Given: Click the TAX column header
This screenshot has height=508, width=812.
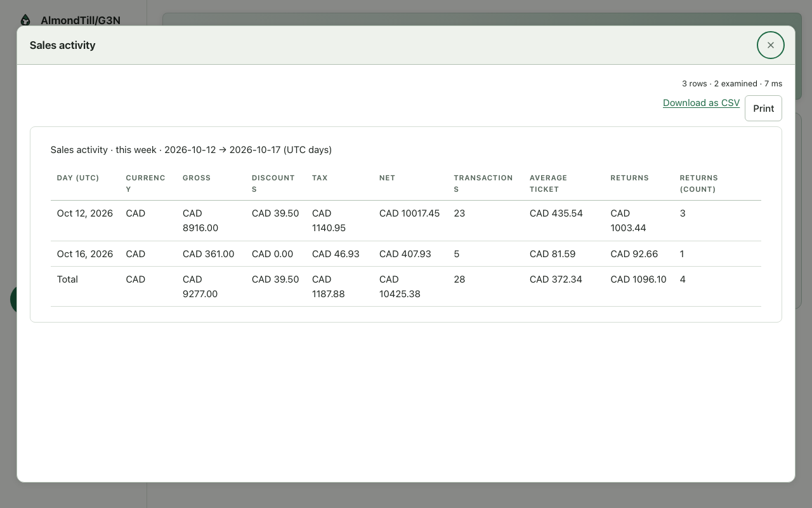Looking at the screenshot, I should click(320, 178).
